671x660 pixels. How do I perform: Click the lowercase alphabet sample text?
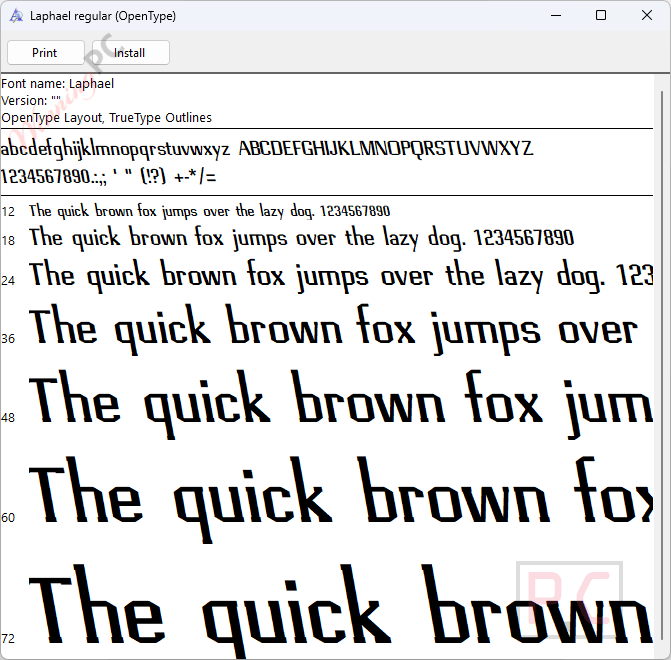pos(115,149)
